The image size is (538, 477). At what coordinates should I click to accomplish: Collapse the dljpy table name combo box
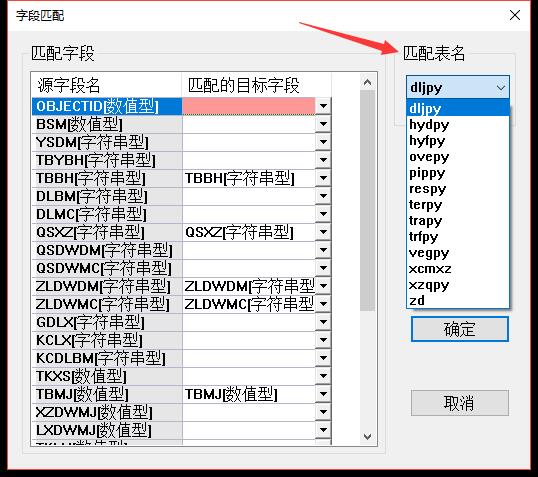tap(501, 88)
